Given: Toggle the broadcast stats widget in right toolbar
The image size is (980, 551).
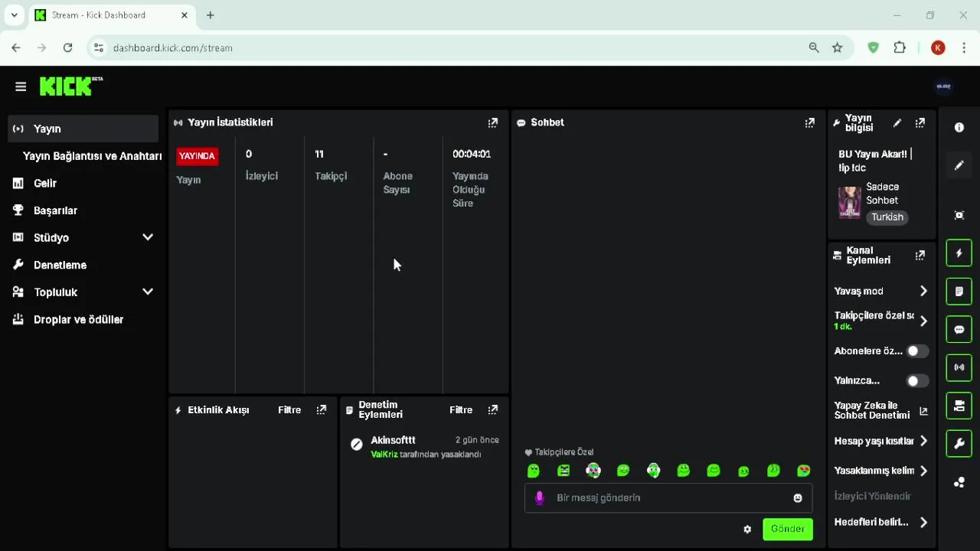Looking at the screenshot, I should (x=959, y=367).
